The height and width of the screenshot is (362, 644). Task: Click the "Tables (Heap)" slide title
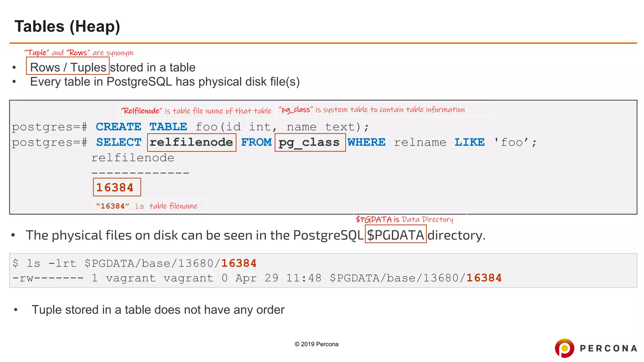point(67,26)
